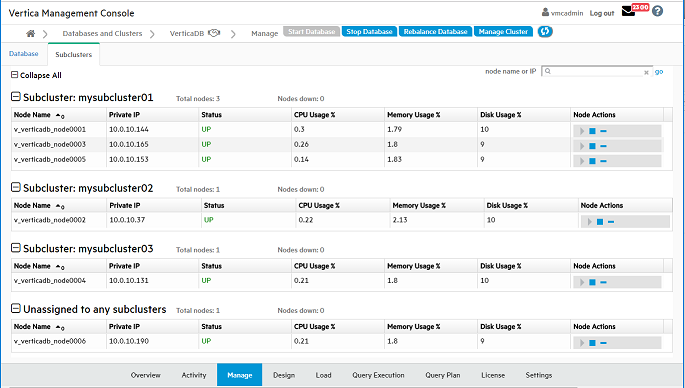This screenshot has width=685, height=388.
Task: Stop node v_verticadb_node0001 with square icon
Action: point(592,131)
